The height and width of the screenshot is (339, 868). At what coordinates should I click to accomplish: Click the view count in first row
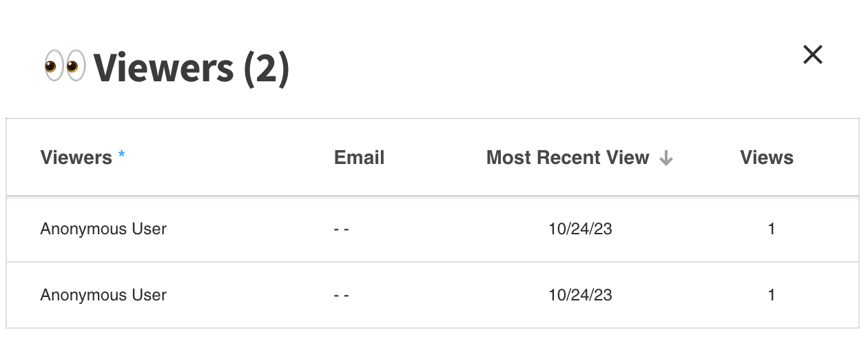click(x=772, y=229)
